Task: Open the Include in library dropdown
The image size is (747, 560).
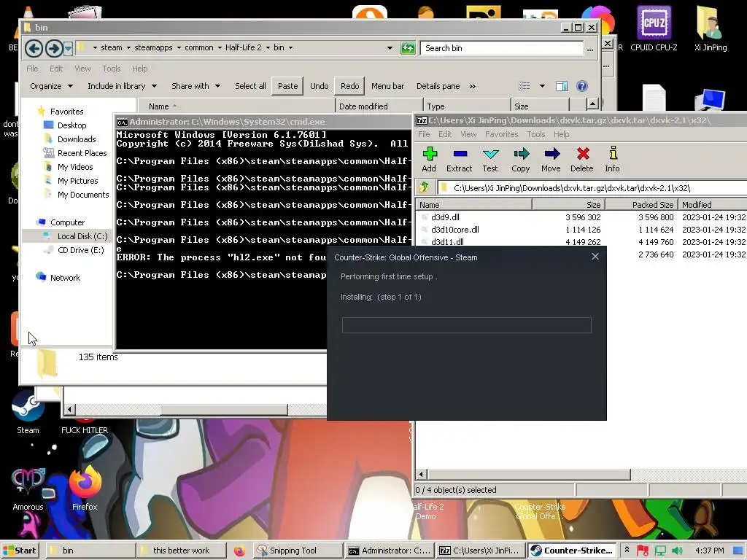Action: point(122,86)
